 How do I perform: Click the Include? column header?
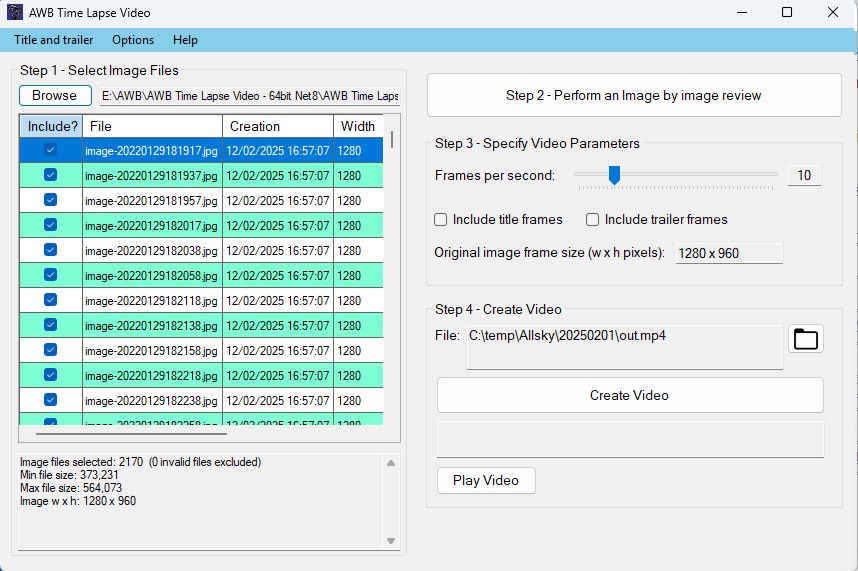[52, 127]
